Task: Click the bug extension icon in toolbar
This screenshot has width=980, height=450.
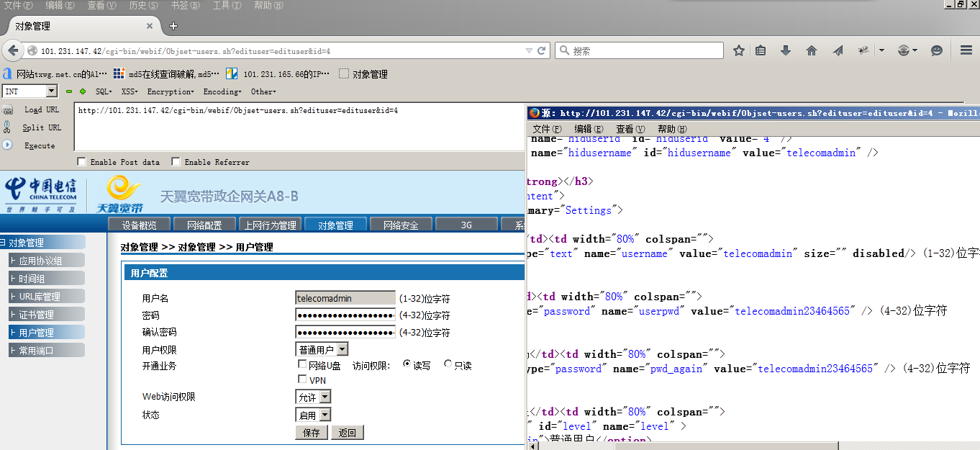Action: pos(863,51)
